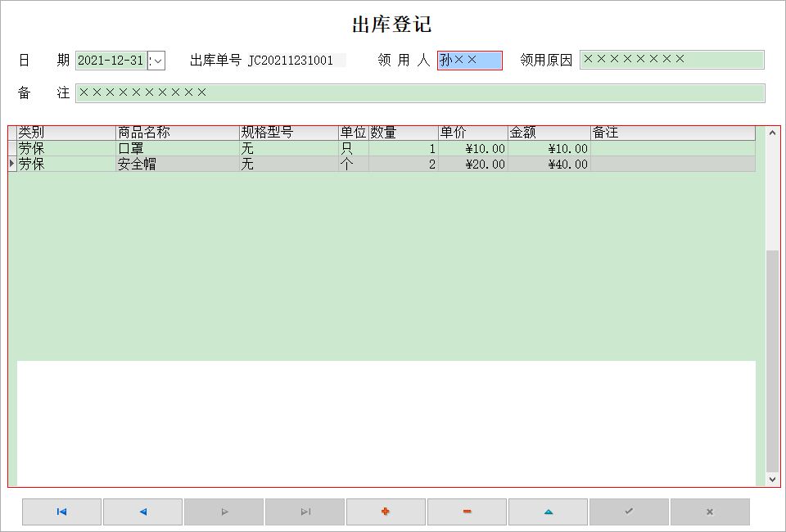786x532 pixels.
Task: Click unit cell 只 in 口罩 row
Action: tap(354, 149)
